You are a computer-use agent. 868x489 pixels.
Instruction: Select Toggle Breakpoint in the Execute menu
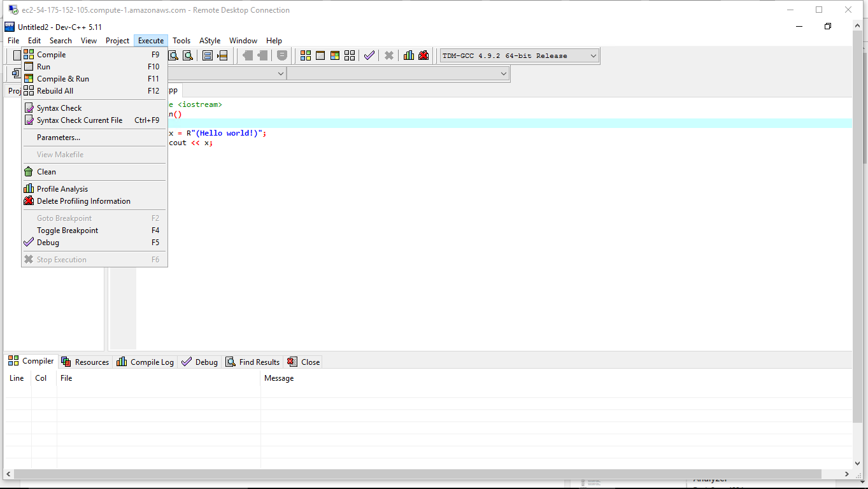coord(68,230)
